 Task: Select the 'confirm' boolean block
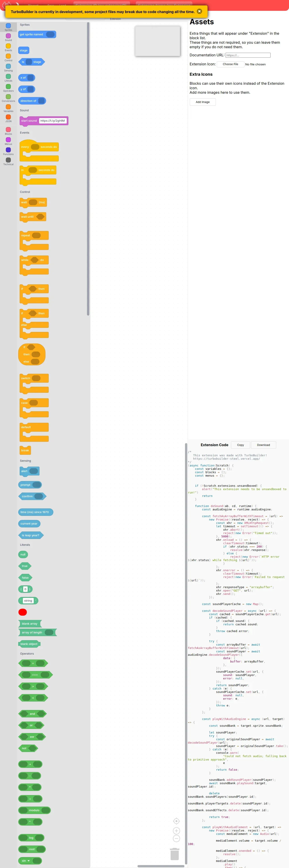pos(32,496)
